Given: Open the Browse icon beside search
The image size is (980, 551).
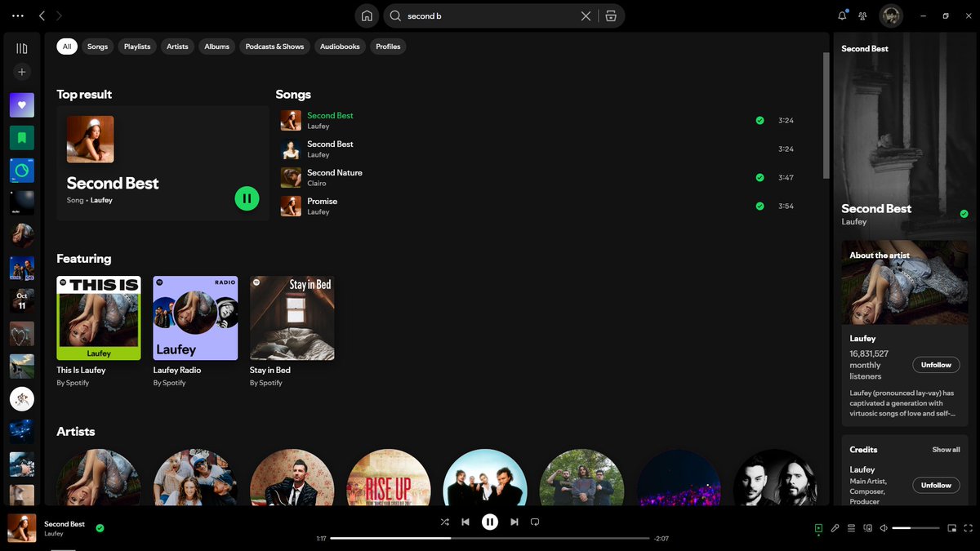Looking at the screenshot, I should pyautogui.click(x=611, y=16).
